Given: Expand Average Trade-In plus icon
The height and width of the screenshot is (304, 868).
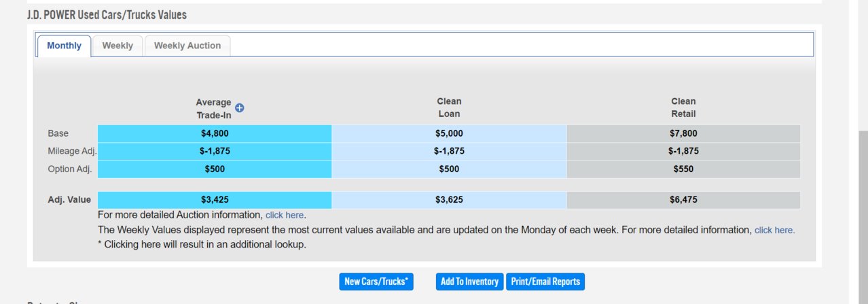Looking at the screenshot, I should click(x=239, y=108).
